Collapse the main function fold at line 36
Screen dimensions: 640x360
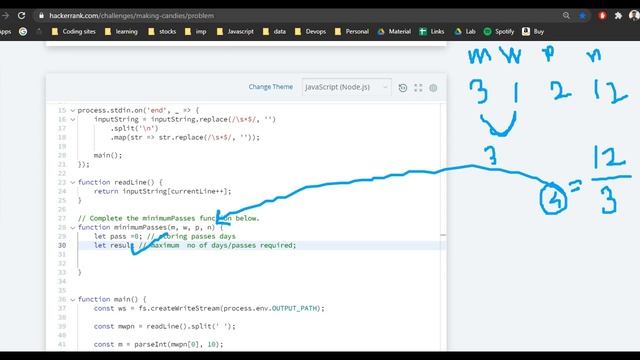pyautogui.click(x=73, y=300)
